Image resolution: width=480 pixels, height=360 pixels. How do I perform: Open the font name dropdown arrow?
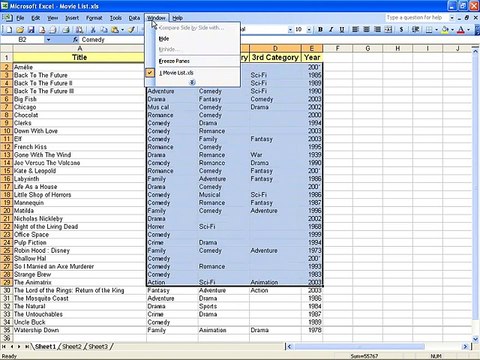290,30
